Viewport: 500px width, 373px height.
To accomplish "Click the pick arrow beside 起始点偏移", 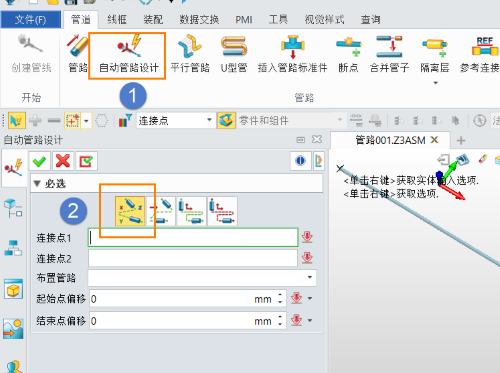I will coord(296,298).
